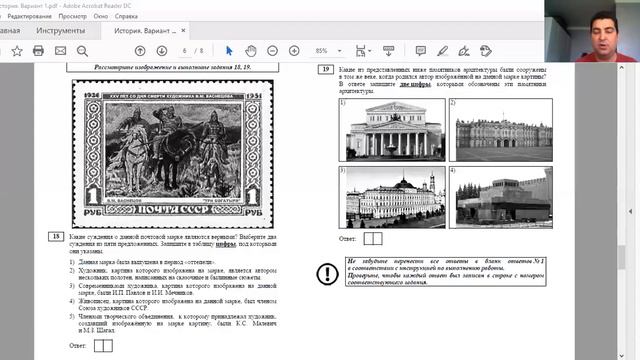The width and height of the screenshot is (640, 360).
Task: Add the document to starred bookmarks
Action: click(17, 51)
